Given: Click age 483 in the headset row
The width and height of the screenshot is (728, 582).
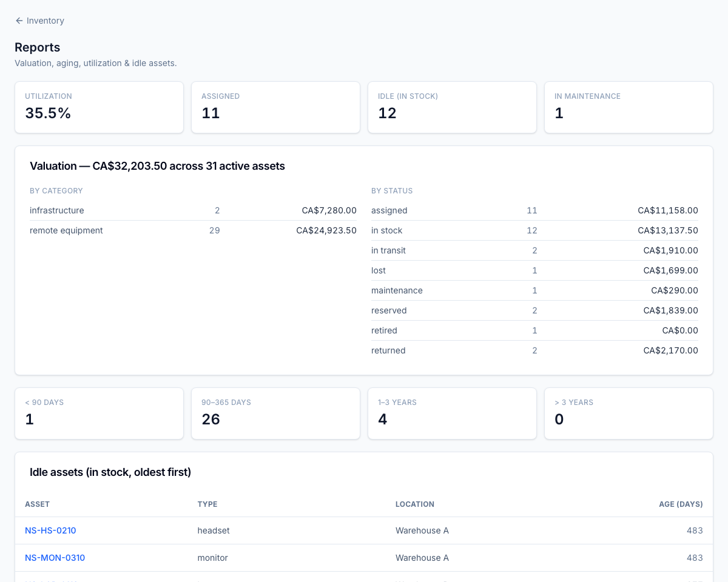Looking at the screenshot, I should click(695, 530).
